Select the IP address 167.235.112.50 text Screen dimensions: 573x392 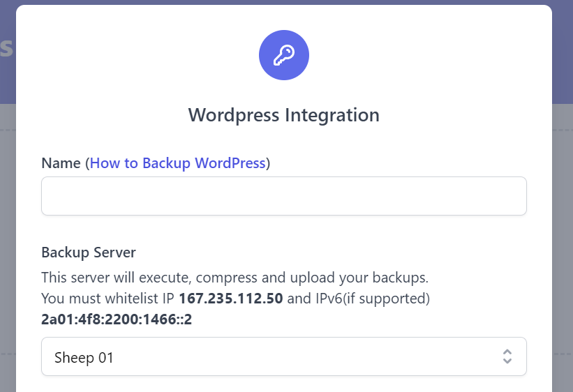[x=230, y=299]
